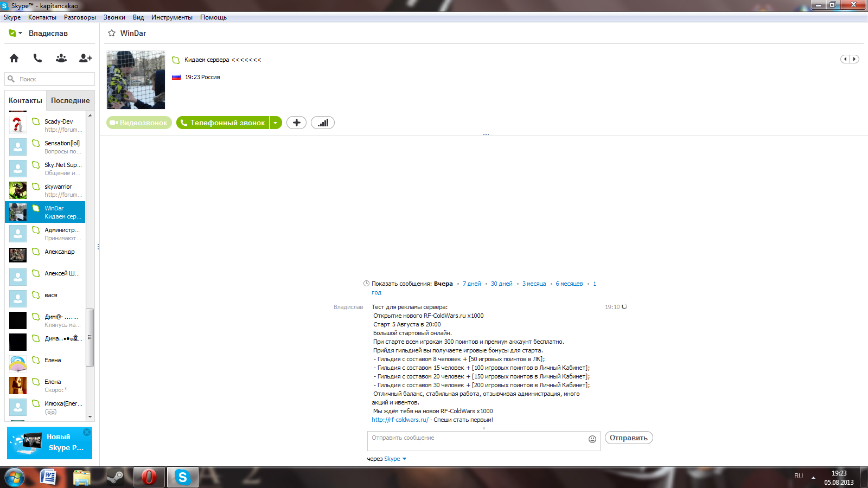Open the dropdown arrow beside Телефонный звонок
Screen dimensions: 868x488
[x=276, y=123]
